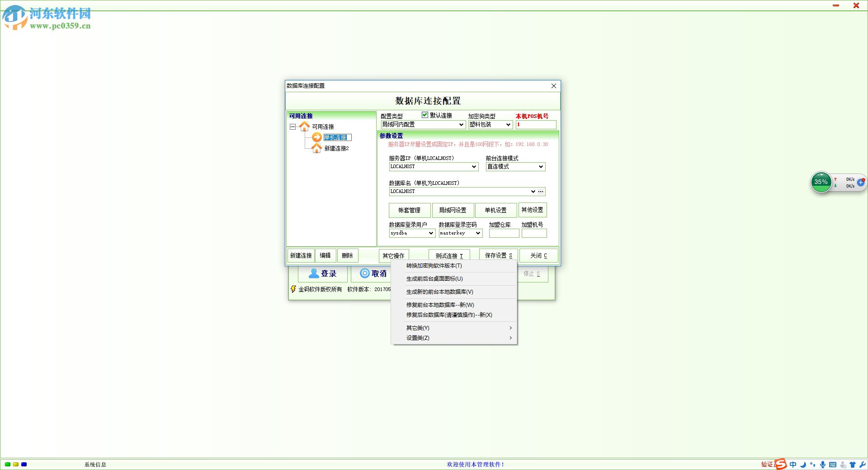Screen dimensions: 868x470
Task: Choose 生成前后台桌面图标(U) menu item
Action: pyautogui.click(x=434, y=279)
